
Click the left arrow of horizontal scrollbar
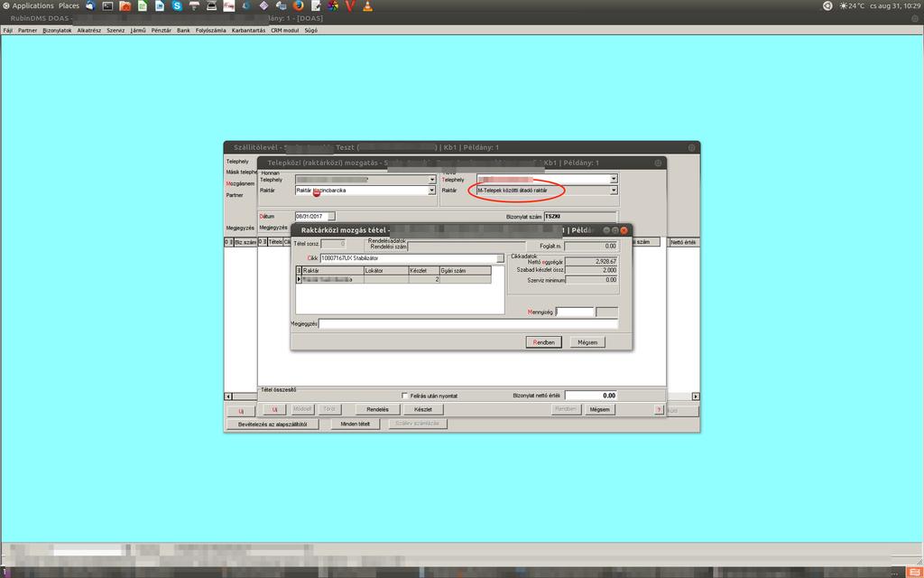click(x=228, y=396)
